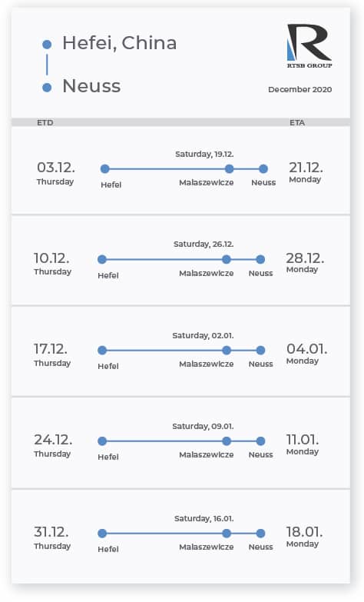
Task: Click the Hefei, China origin dot
Action: tap(47, 45)
